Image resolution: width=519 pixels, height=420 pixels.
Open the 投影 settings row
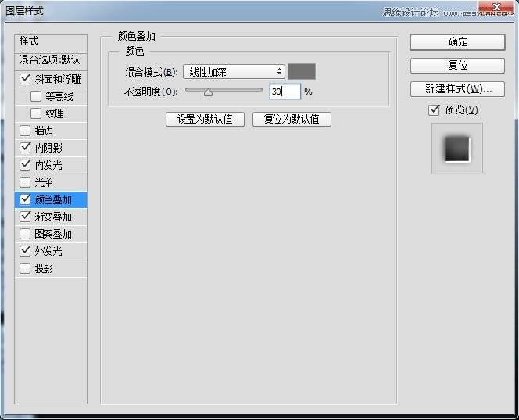click(51, 268)
